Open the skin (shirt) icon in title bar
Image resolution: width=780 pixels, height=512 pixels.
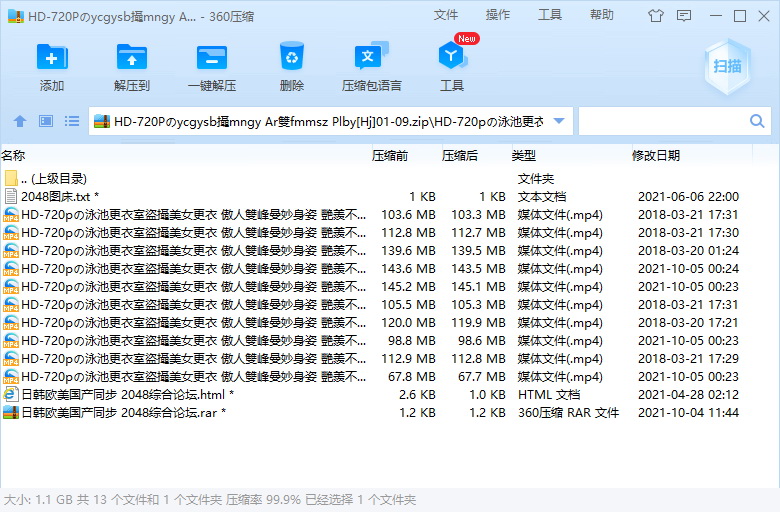click(656, 16)
